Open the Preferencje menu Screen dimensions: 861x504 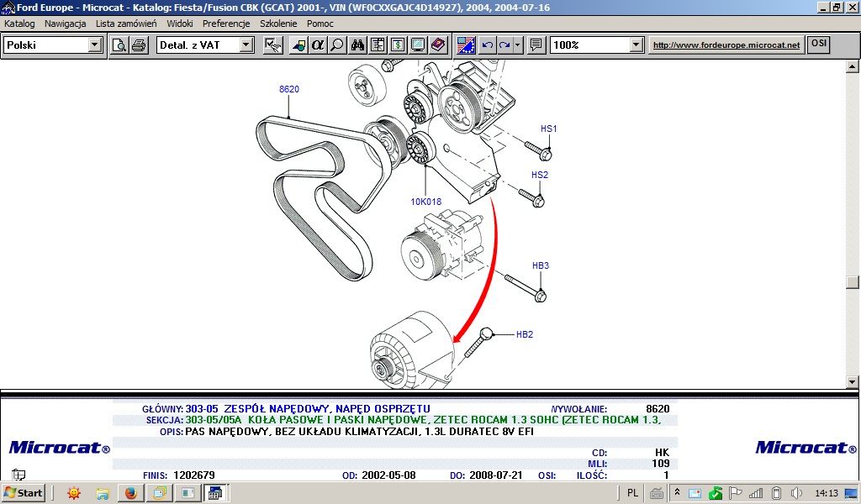226,24
